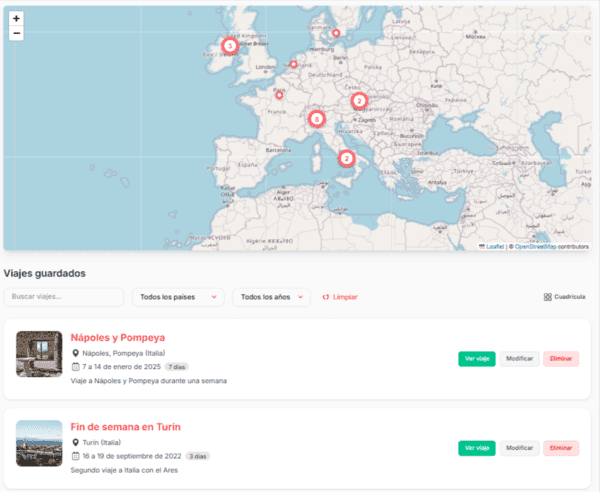Click the map cluster over Ireland
The width and height of the screenshot is (600, 492).
pyautogui.click(x=230, y=46)
